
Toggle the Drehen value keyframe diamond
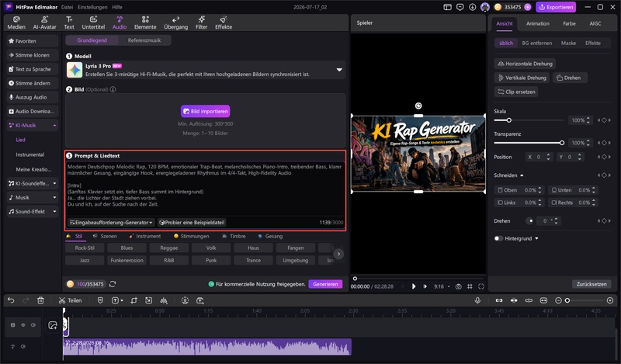604,220
